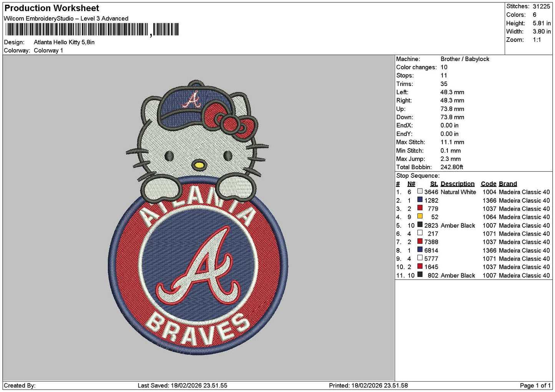Screen dimensions: 555x392
Task: Click the "Code" column header
Action: [489, 184]
